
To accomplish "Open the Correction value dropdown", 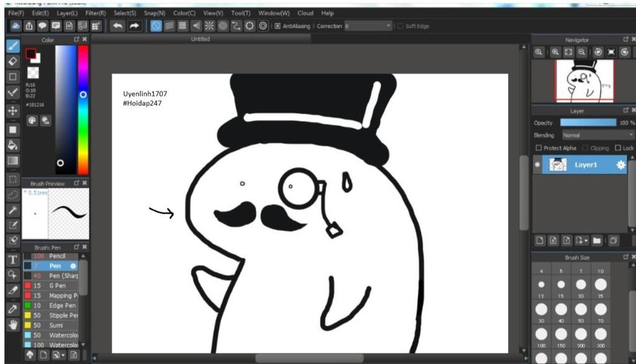I will (x=368, y=26).
